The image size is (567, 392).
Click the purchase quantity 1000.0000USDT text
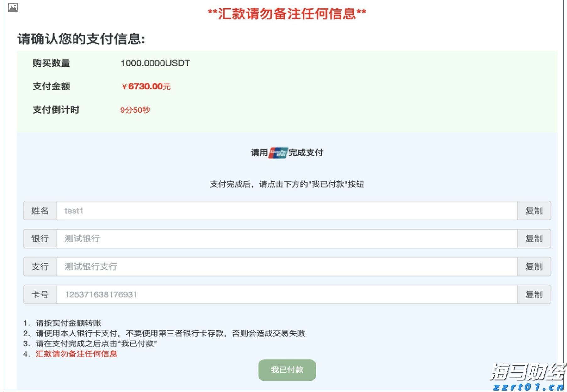click(155, 63)
